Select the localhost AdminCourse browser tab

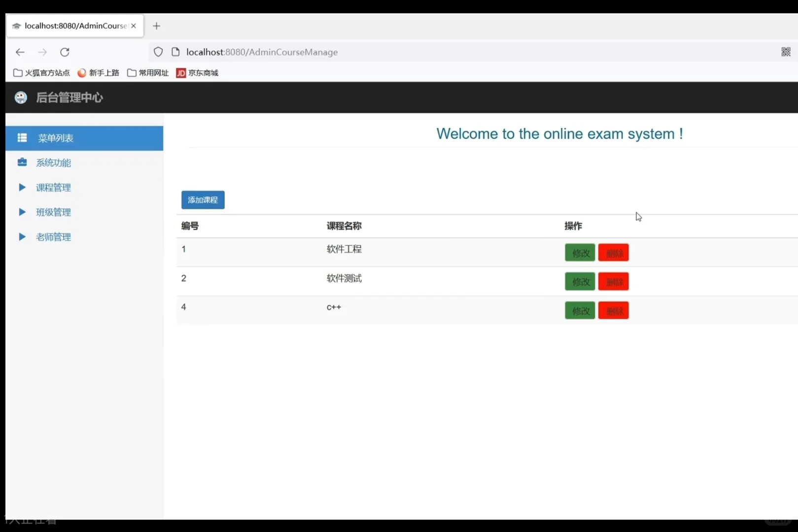[75, 26]
